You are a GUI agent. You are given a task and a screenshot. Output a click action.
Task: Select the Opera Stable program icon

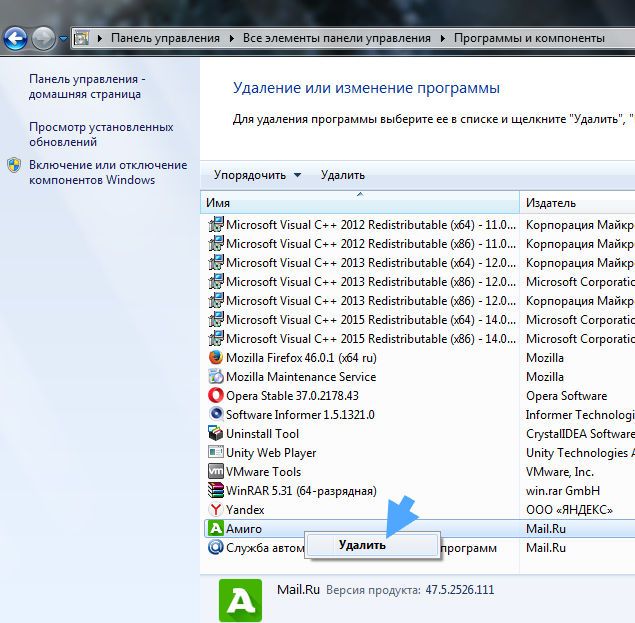[215, 395]
